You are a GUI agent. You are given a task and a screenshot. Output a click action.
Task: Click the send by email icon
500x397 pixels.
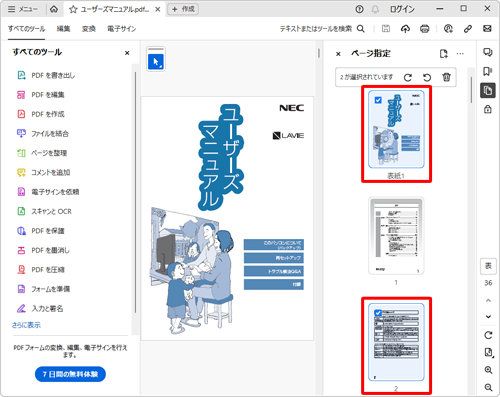click(x=487, y=29)
